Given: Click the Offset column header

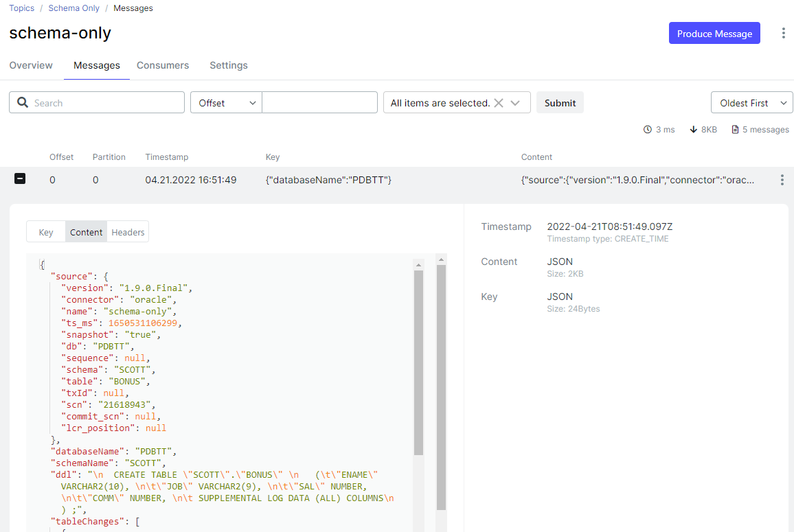Looking at the screenshot, I should click(61, 157).
